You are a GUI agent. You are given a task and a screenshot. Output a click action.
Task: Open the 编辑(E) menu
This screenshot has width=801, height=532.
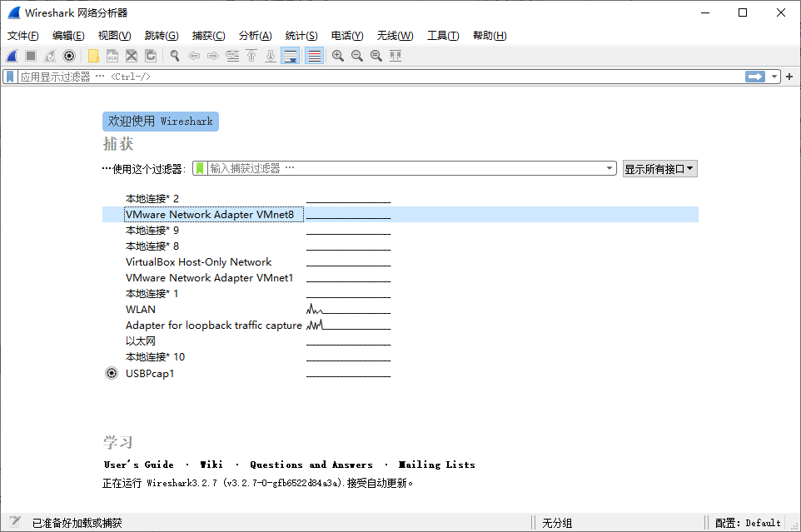(x=68, y=36)
